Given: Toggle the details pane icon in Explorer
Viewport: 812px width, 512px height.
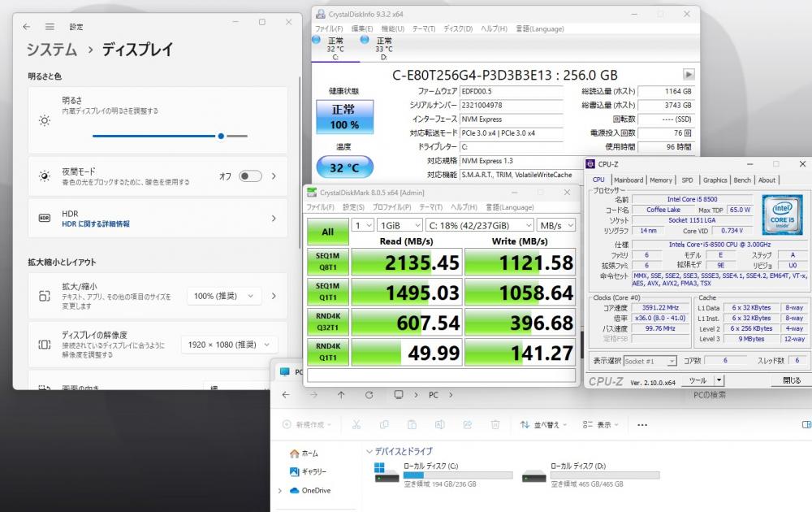Looking at the screenshot, I should (806, 425).
